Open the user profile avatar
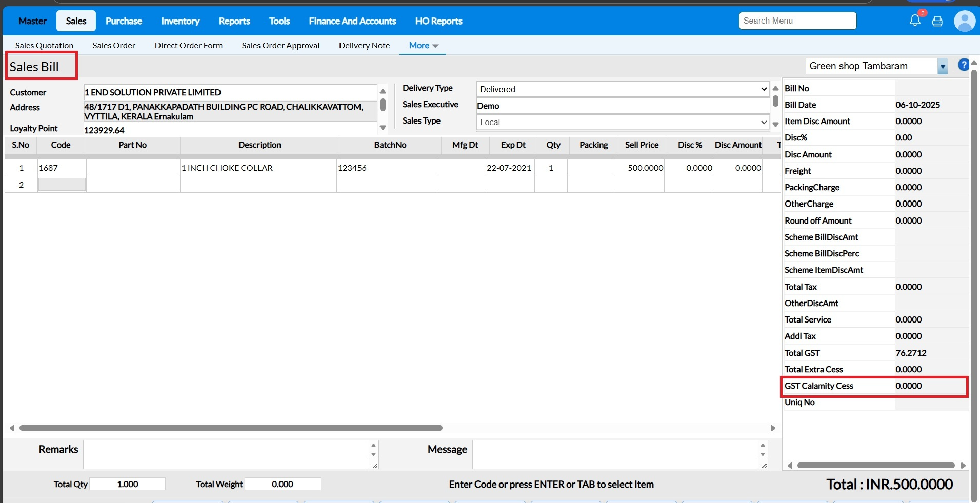This screenshot has width=980, height=503. point(964,21)
